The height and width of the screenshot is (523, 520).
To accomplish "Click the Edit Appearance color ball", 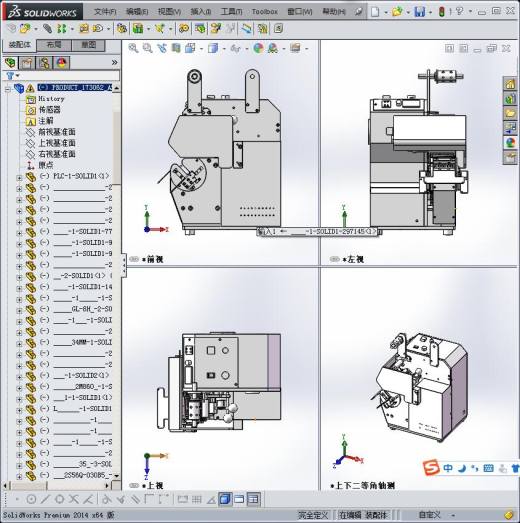I will coord(258,48).
